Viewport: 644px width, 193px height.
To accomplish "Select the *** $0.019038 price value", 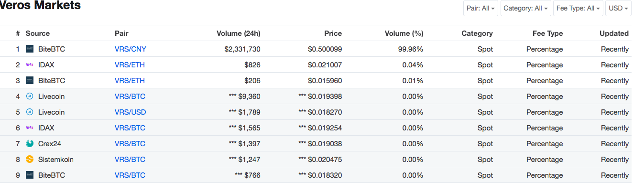I will coord(320,144).
